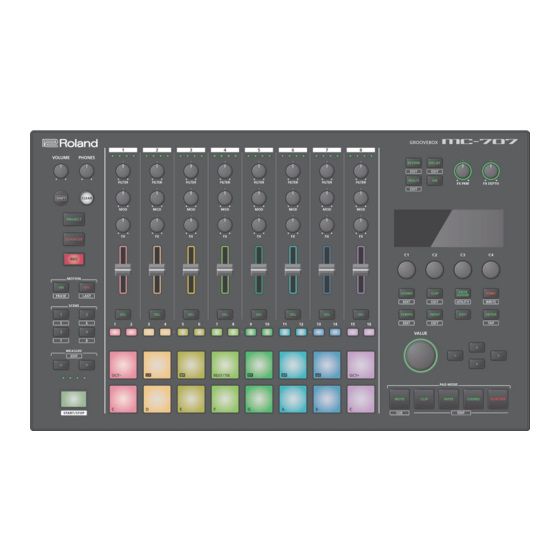Click the red REC button
Image resolution: width=560 pixels, height=560 pixels.
[74, 259]
